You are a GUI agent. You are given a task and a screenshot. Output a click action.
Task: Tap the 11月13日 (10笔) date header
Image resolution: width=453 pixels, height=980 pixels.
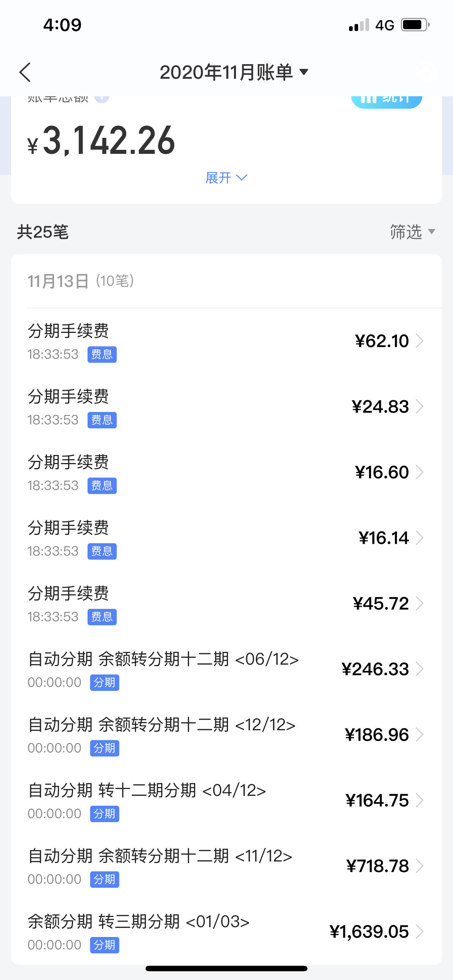(x=81, y=281)
